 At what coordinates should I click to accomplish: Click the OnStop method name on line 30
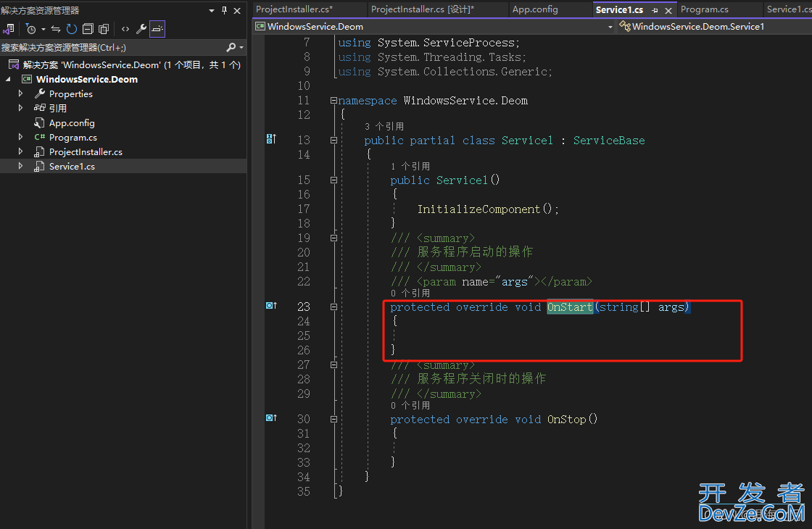(x=566, y=420)
